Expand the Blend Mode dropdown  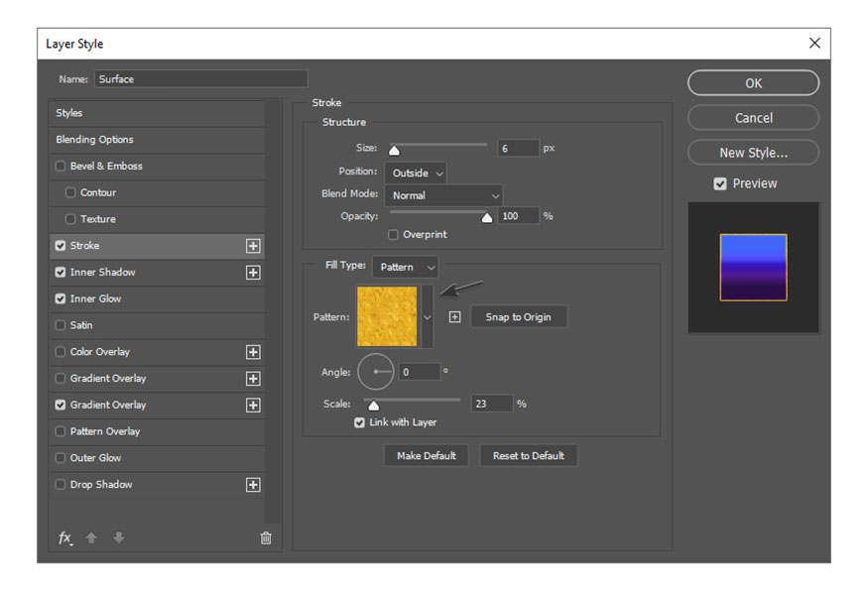point(443,195)
